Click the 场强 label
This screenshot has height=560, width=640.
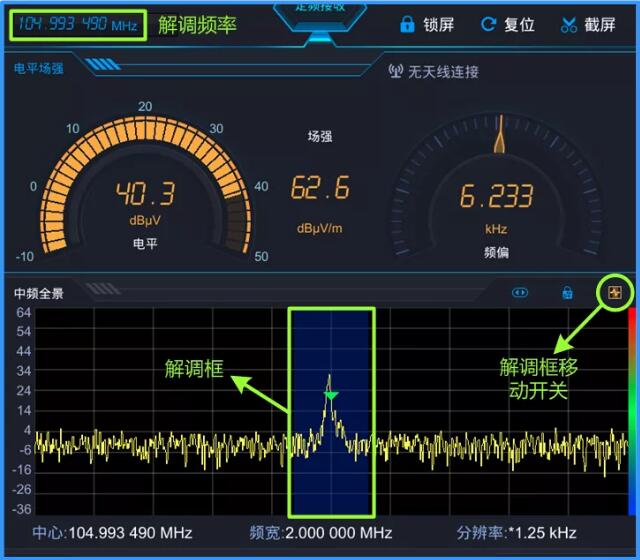pyautogui.click(x=320, y=136)
